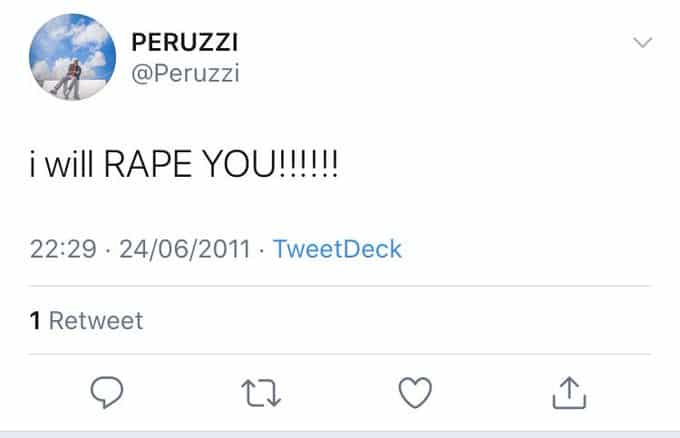Click the first word of the tweet
The image size is (680, 438).
click(33, 165)
